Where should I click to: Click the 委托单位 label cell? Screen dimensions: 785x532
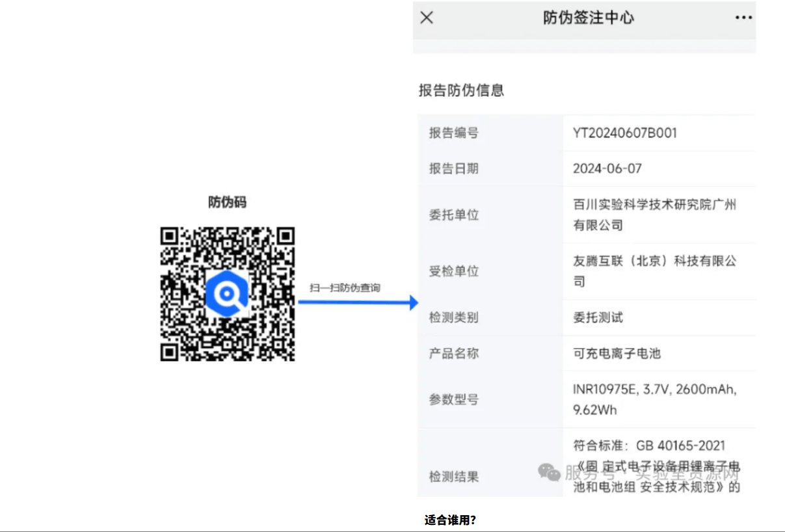[490, 215]
